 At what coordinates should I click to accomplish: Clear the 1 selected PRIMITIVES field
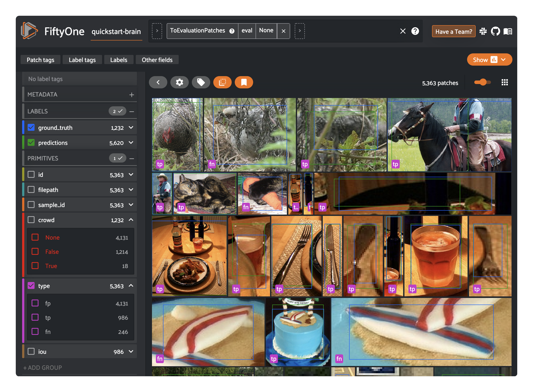click(118, 158)
